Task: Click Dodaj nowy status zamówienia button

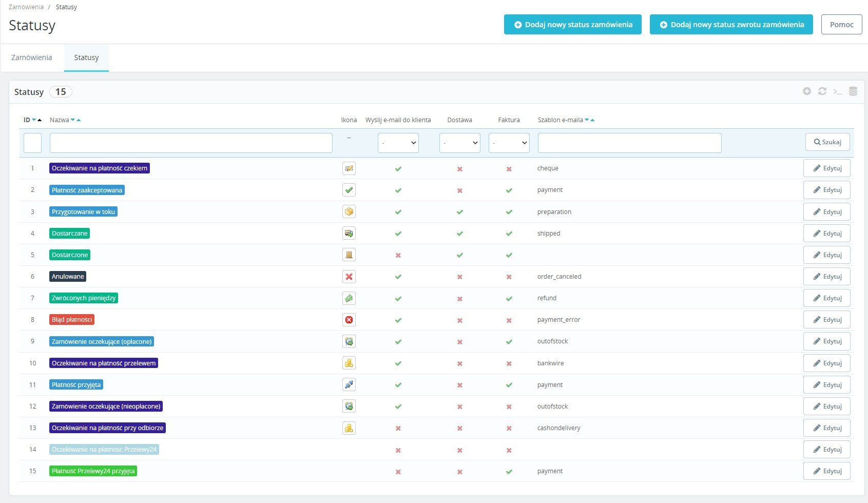Action: point(573,25)
